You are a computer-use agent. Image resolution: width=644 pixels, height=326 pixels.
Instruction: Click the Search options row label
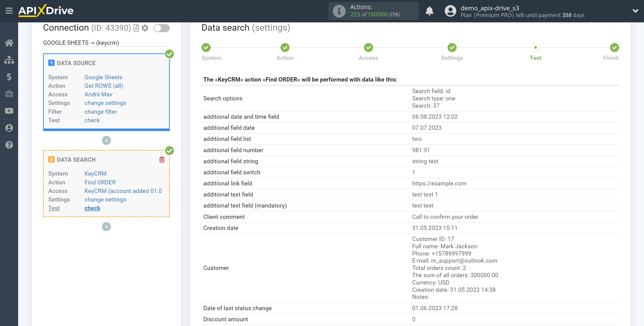pos(223,98)
